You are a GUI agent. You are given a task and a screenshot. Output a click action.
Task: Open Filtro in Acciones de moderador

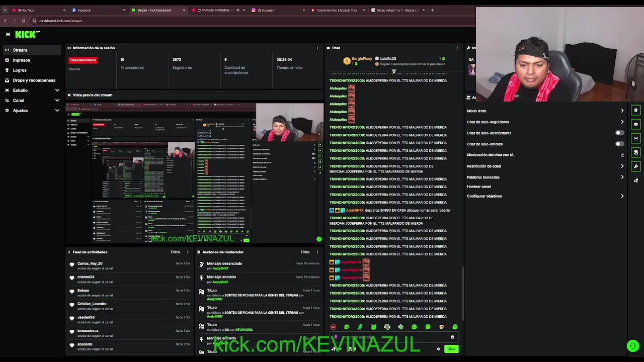[305, 252]
